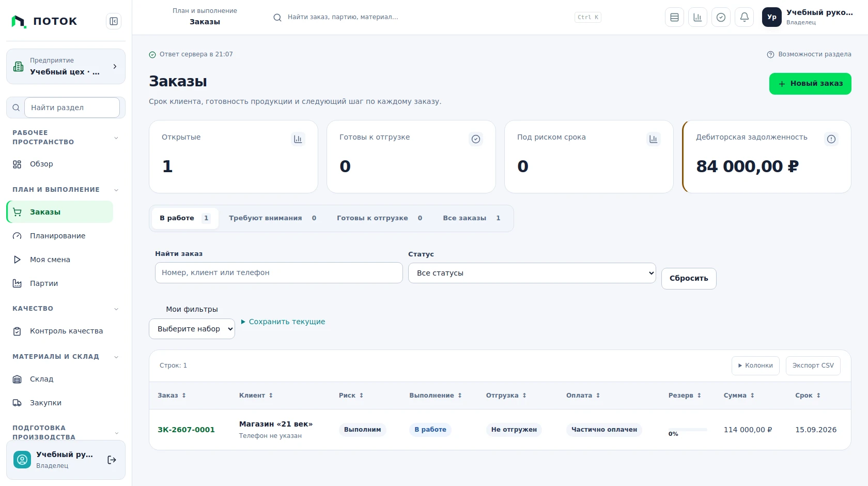Click the Сбросить button
868x486 pixels.
click(x=689, y=278)
